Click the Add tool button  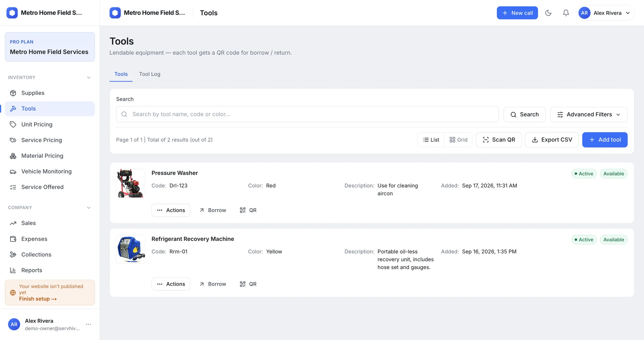[605, 140]
